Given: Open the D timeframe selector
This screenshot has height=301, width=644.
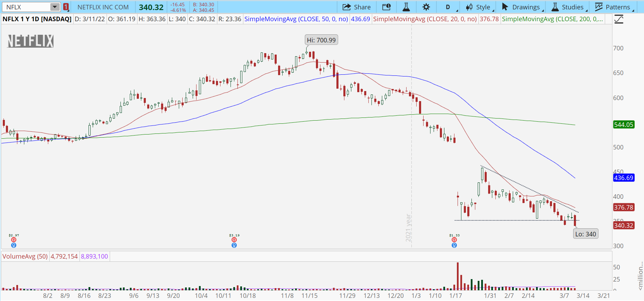Looking at the screenshot, I should tap(448, 7).
